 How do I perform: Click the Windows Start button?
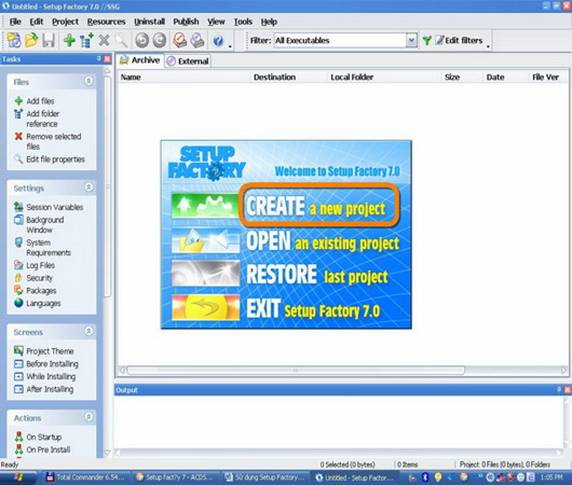click(x=18, y=477)
